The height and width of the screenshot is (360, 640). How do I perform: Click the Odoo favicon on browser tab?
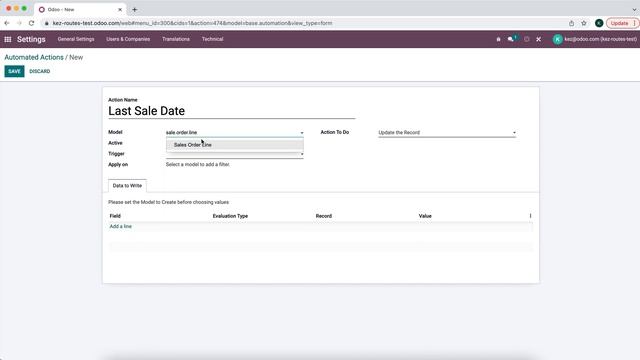tap(42, 9)
